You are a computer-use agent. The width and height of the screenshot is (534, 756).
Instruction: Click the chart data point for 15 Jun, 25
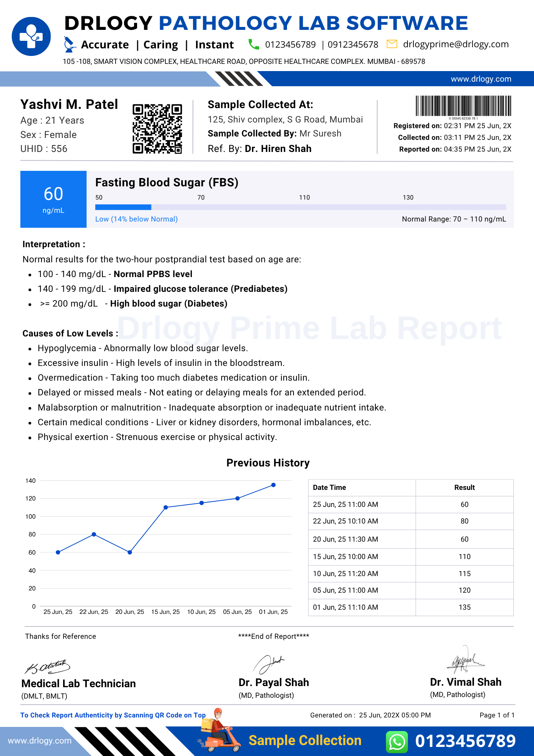pos(165,507)
